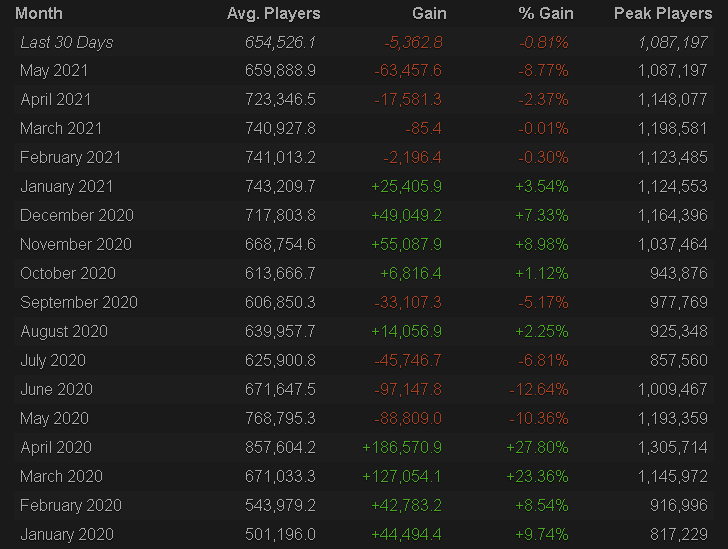Click February 2021 percent gain -0.30%

(543, 157)
